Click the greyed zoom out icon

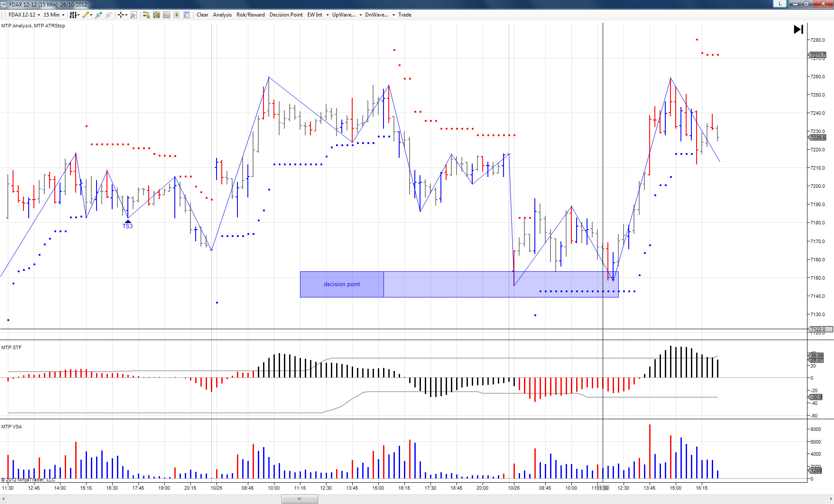pos(109,15)
